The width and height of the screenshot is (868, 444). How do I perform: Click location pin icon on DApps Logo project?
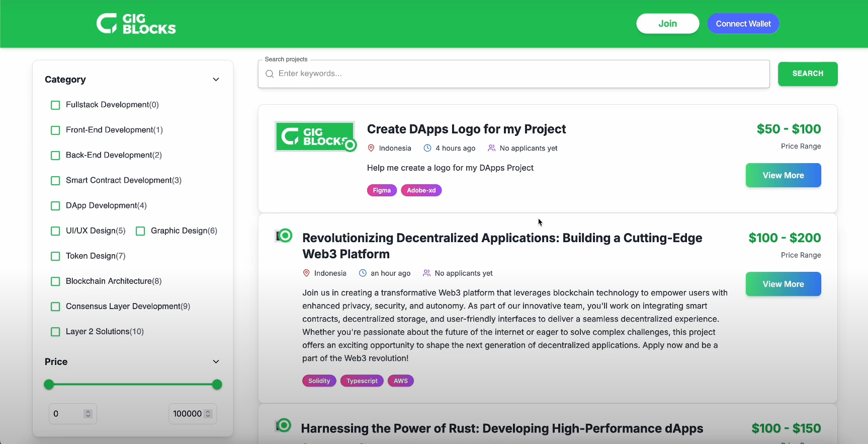click(371, 148)
